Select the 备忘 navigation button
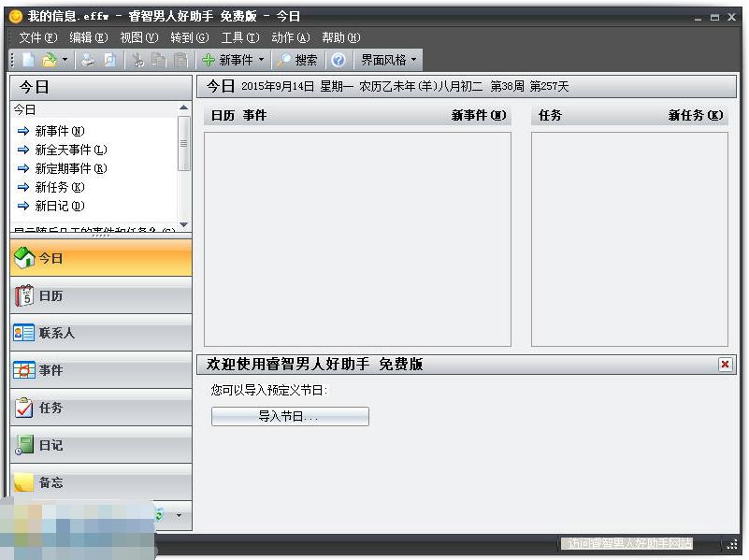The image size is (749, 560). tap(101, 481)
